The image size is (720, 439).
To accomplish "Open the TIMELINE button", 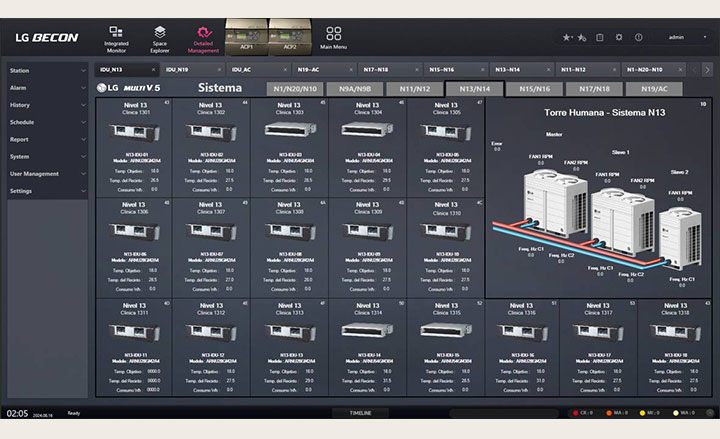I will pos(360,413).
